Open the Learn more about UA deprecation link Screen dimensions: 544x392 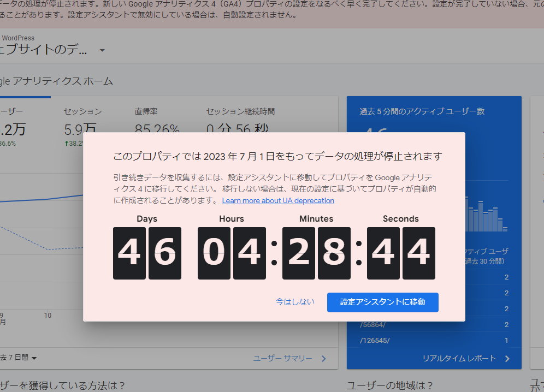point(277,200)
